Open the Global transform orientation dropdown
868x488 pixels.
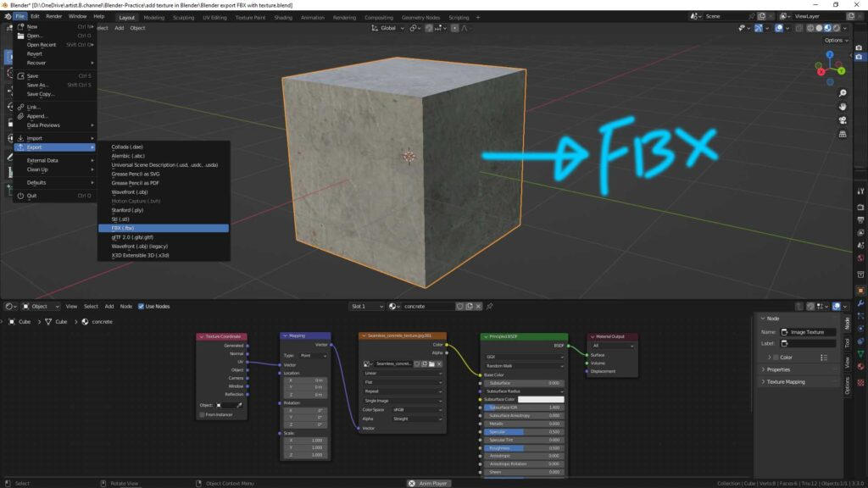tap(388, 28)
